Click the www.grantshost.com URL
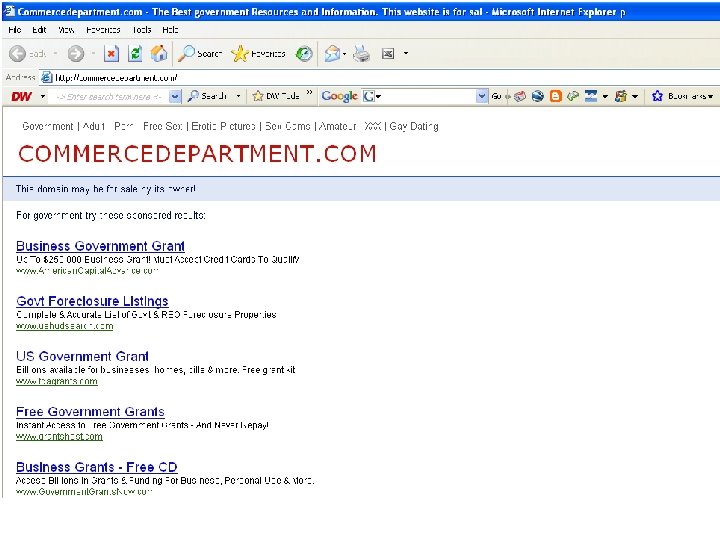Viewport: 720px width, 540px height. (59, 436)
